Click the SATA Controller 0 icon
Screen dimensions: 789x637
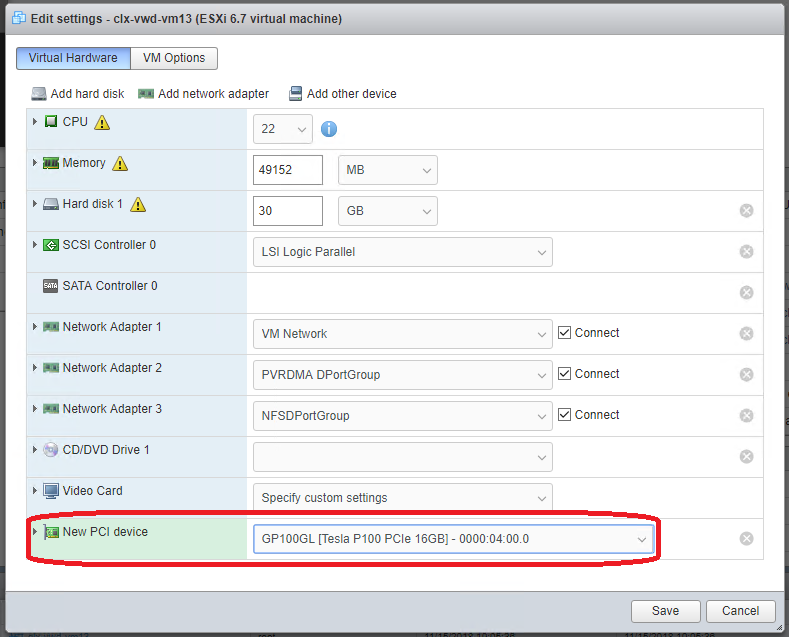point(50,286)
